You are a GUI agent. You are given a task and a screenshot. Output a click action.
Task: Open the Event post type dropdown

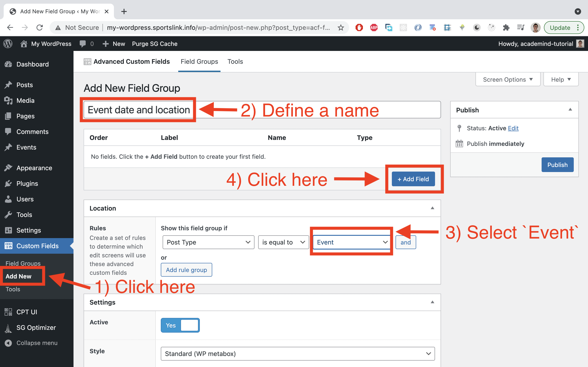click(x=351, y=242)
